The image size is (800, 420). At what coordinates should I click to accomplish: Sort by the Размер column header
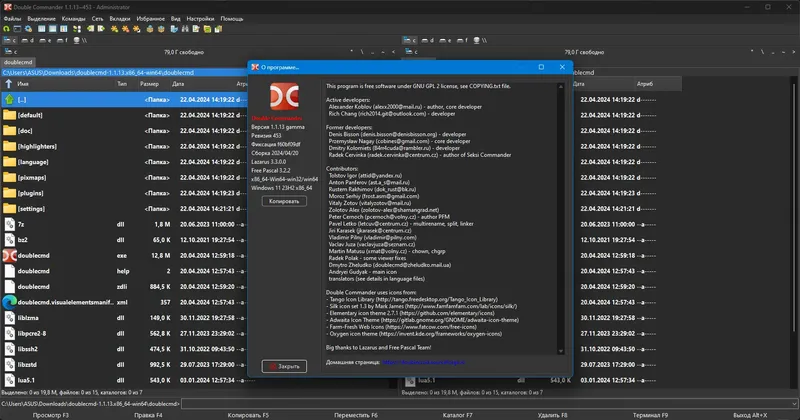pyautogui.click(x=149, y=85)
